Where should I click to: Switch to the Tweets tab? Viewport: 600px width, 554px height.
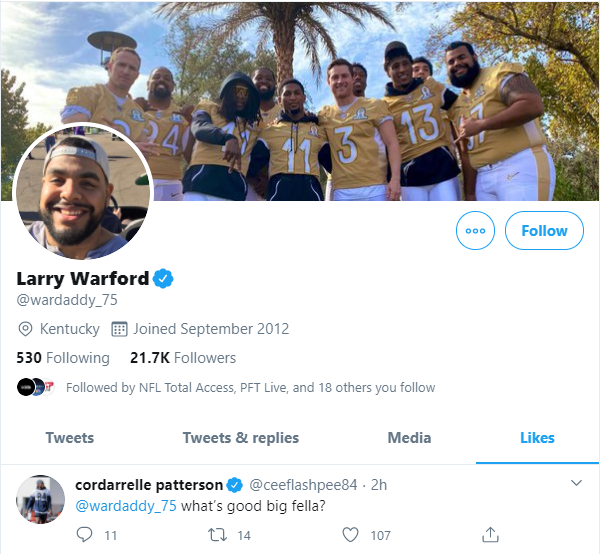pos(70,438)
